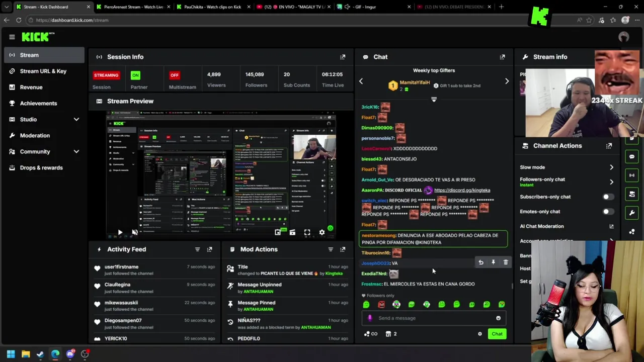The width and height of the screenshot is (644, 362).
Task: Click the green Chat send button
Action: click(497, 334)
